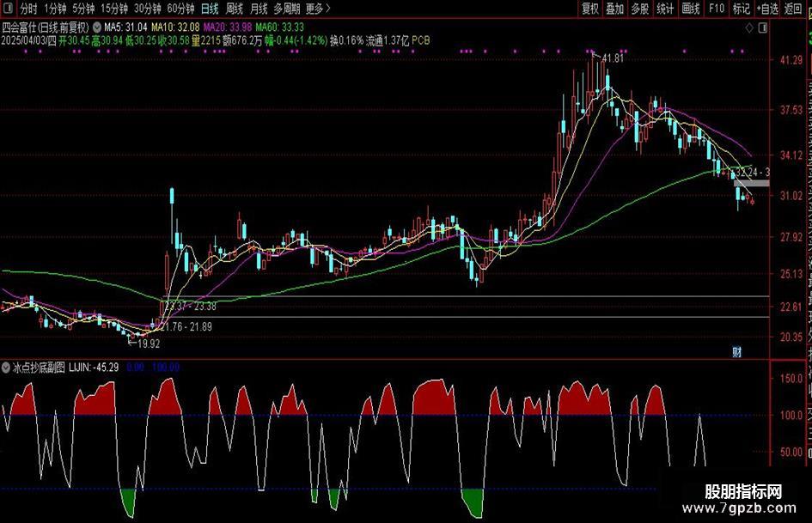
Task: Open the 画线 drawing tools
Action: click(x=691, y=9)
